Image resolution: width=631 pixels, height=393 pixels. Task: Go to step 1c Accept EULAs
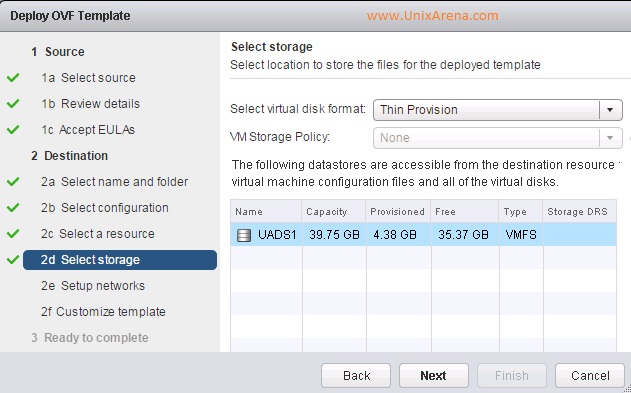pos(88,130)
